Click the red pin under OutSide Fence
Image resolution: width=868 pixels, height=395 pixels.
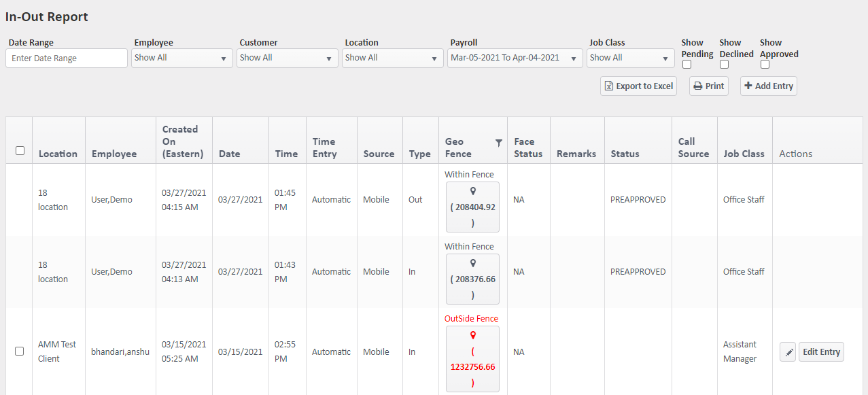click(472, 337)
